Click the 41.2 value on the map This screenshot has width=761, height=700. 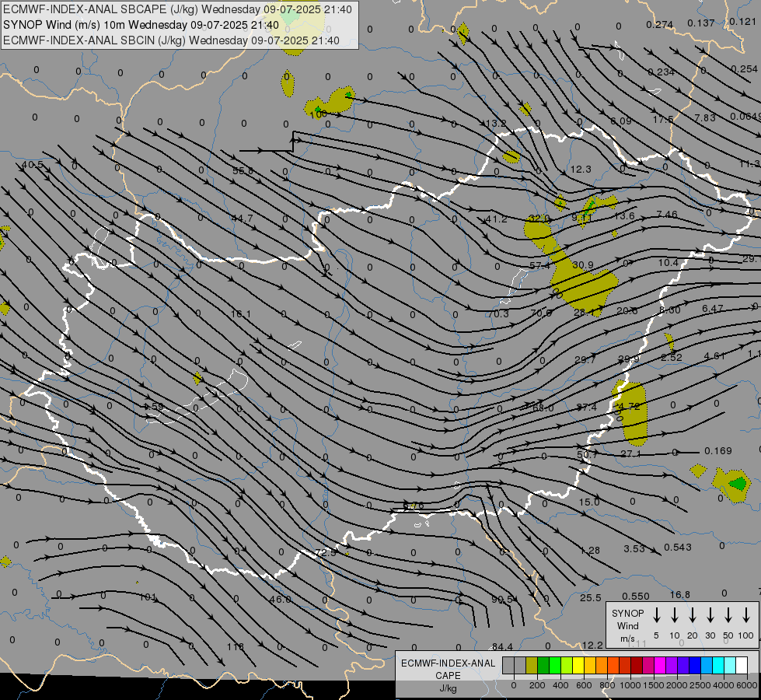click(497, 219)
